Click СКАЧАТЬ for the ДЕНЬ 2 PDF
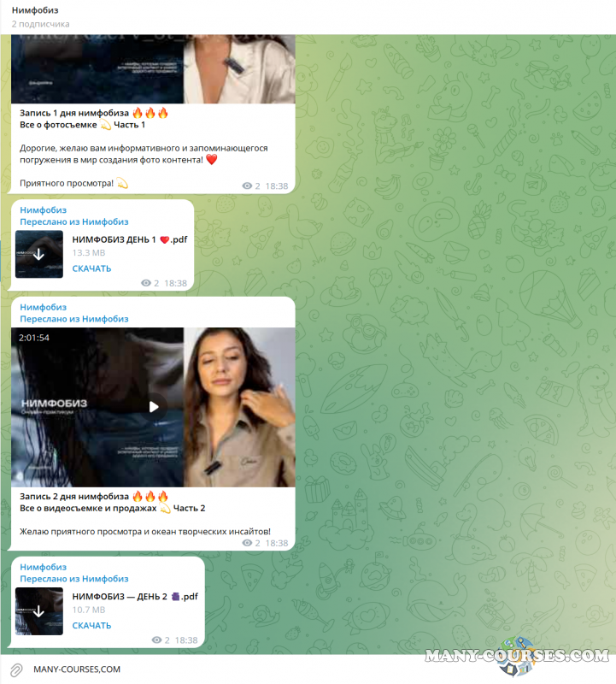 coord(91,625)
